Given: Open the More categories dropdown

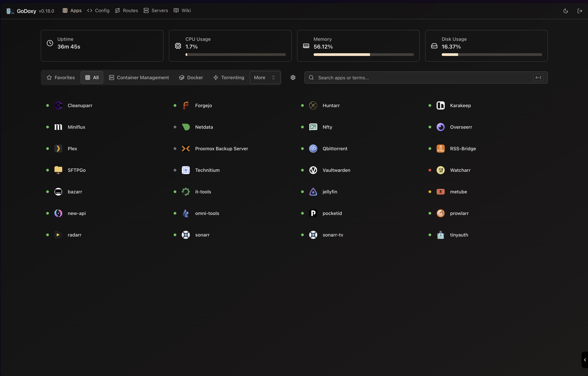Looking at the screenshot, I should [x=265, y=77].
